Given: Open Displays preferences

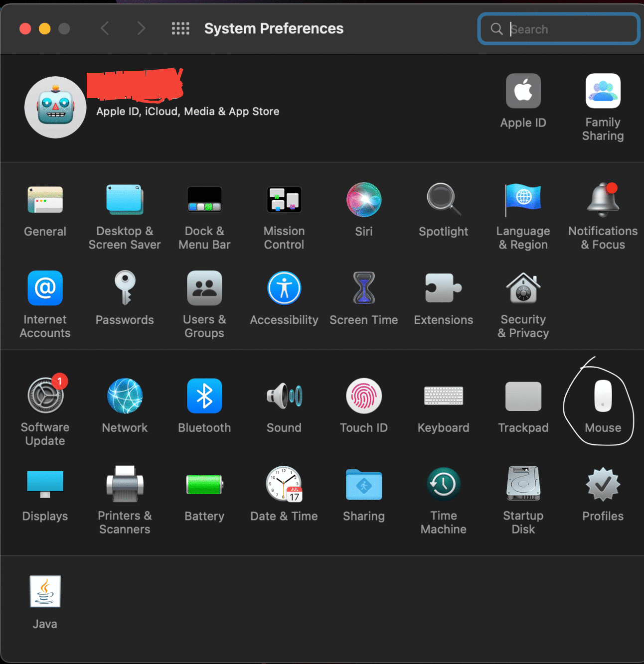Looking at the screenshot, I should 45,484.
